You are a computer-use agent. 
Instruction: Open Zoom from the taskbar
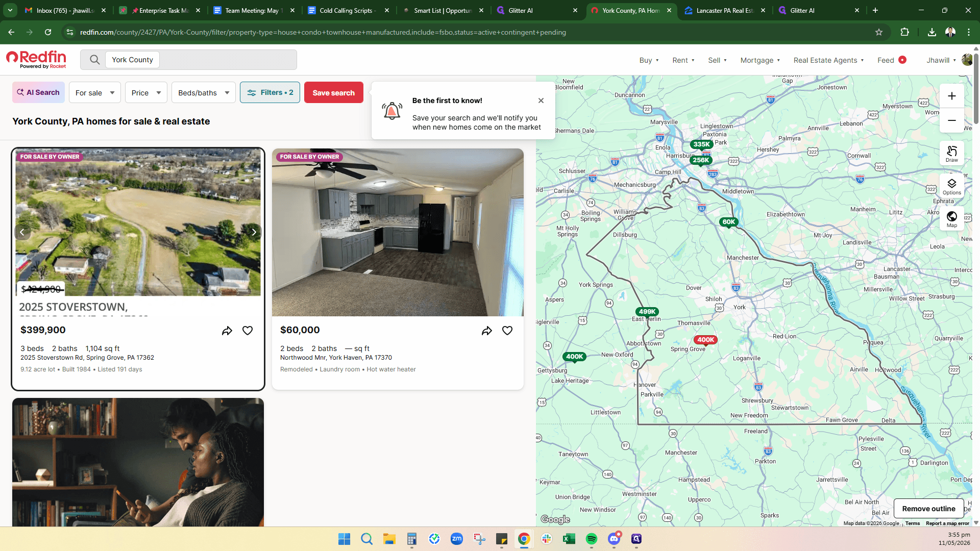(x=457, y=539)
